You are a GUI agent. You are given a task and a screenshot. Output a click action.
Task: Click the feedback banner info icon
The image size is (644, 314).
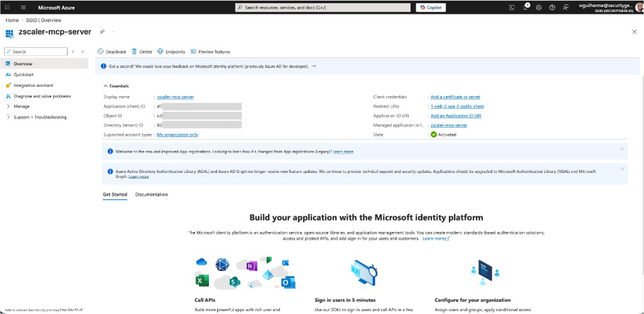[103, 66]
